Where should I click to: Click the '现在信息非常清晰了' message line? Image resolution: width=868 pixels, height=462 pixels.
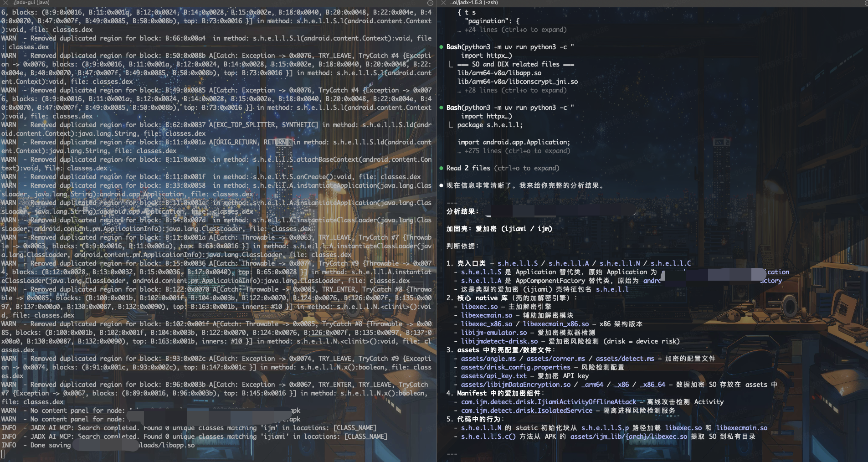pyautogui.click(x=525, y=185)
